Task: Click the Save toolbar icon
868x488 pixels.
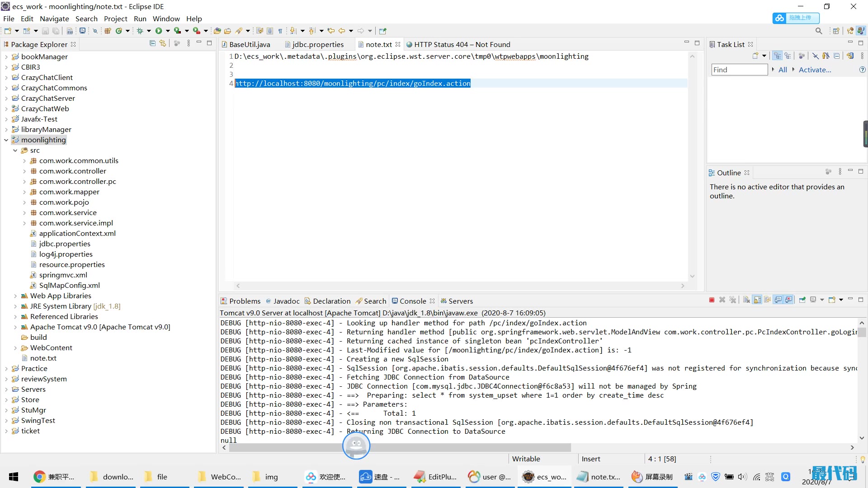Action: (45, 31)
